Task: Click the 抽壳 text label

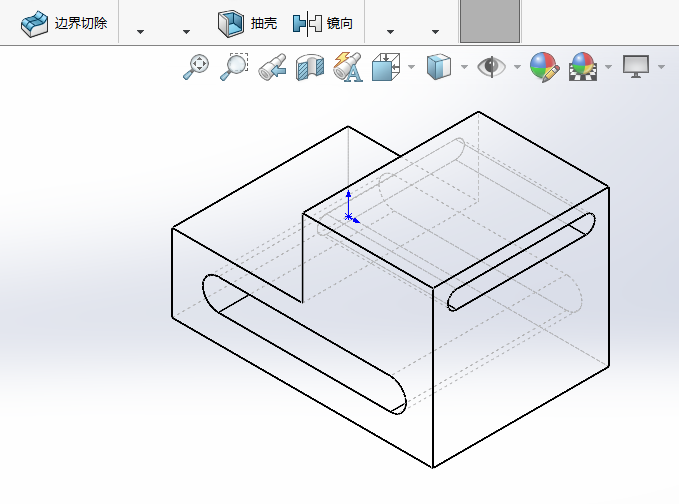Action: (x=263, y=22)
